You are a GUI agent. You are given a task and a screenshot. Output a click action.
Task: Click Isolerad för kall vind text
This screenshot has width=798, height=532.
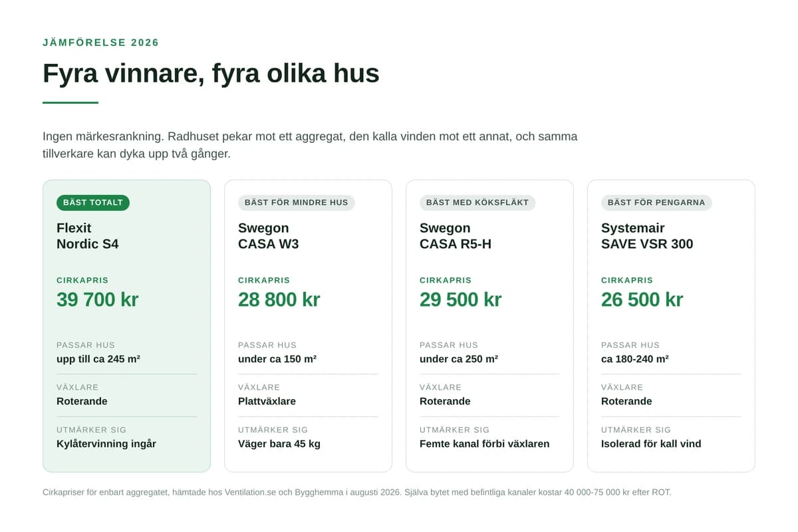coord(651,444)
